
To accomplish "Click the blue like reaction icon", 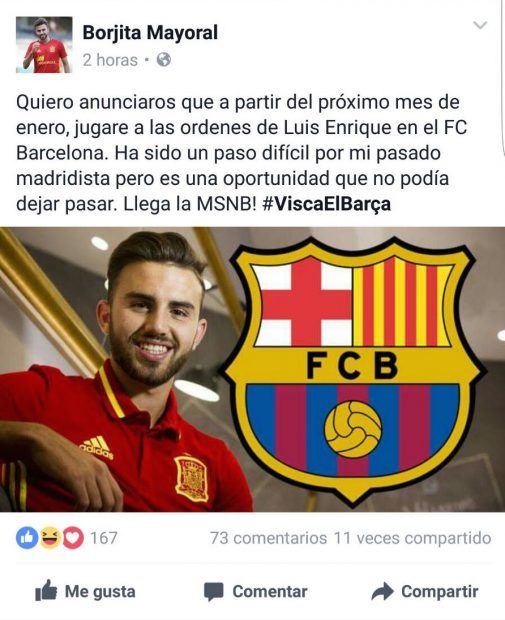I will click(27, 538).
